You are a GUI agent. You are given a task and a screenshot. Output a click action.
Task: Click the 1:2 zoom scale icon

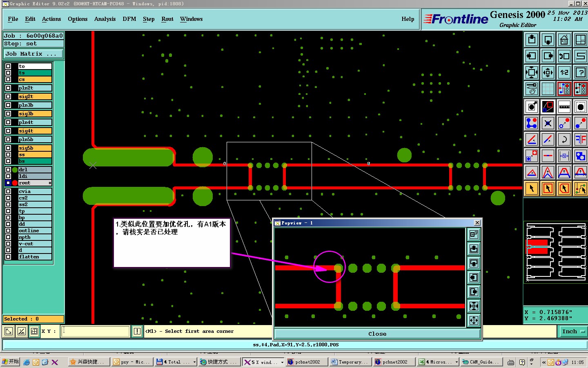564,72
